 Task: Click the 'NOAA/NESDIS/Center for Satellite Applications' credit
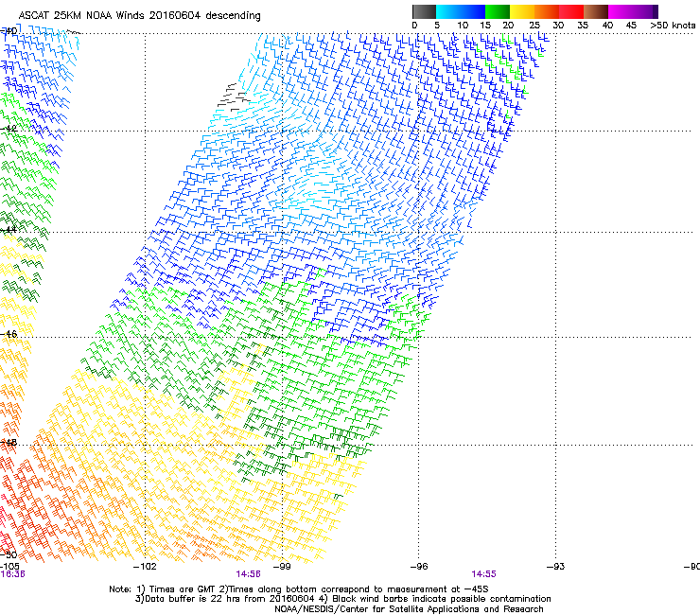click(409, 609)
